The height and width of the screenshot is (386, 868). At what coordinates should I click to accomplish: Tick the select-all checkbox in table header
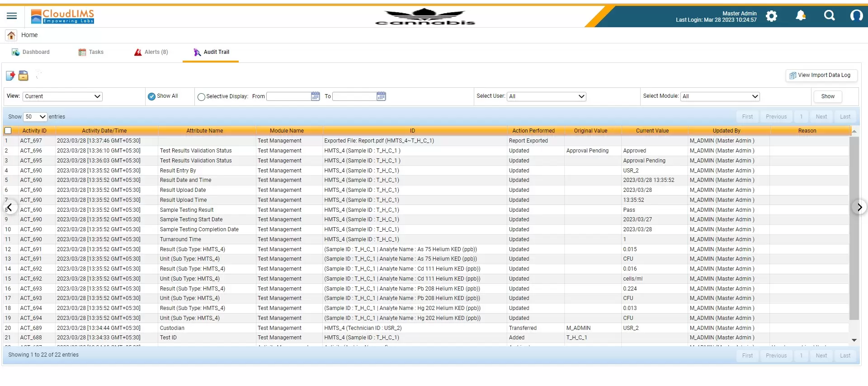click(x=8, y=131)
